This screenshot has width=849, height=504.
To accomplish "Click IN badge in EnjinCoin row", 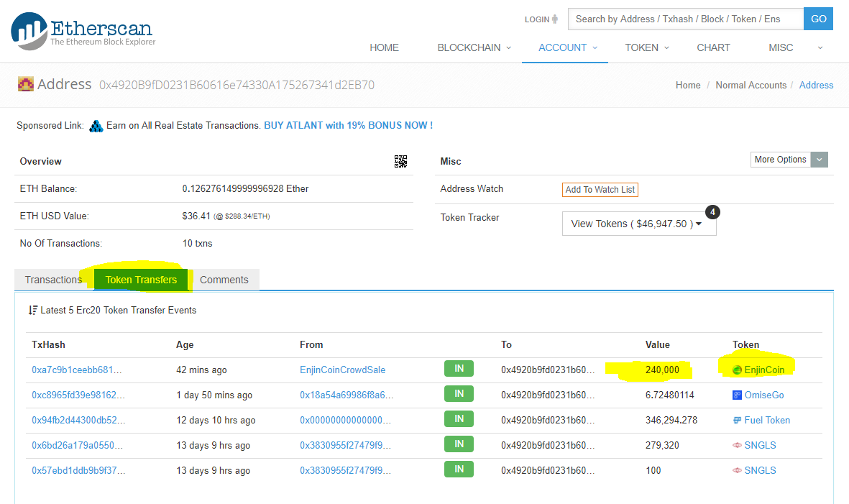I will 459,369.
